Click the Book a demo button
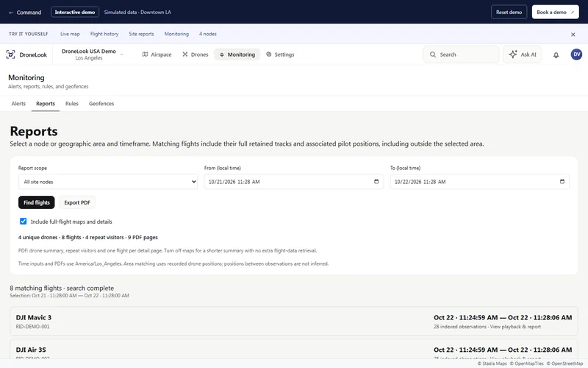The height and width of the screenshot is (368, 588). click(555, 12)
